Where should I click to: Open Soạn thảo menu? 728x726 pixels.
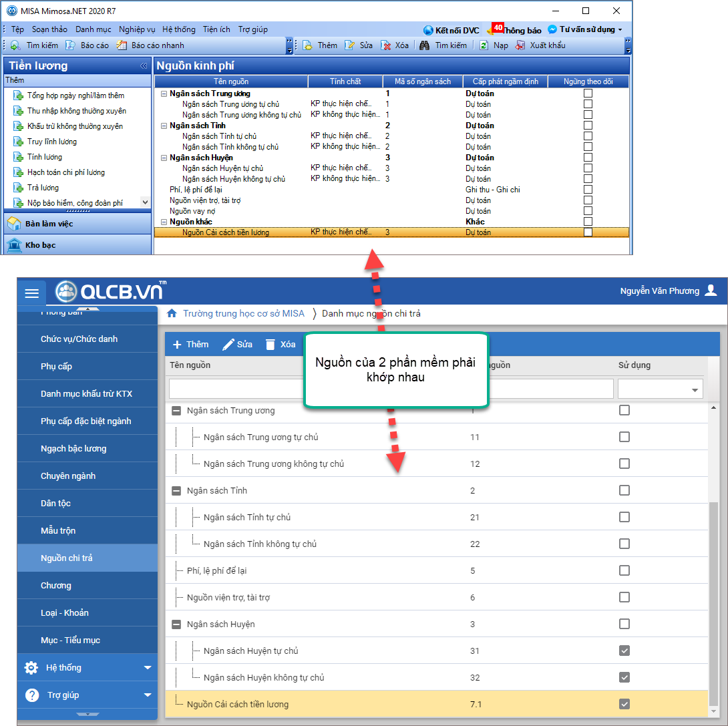pyautogui.click(x=49, y=29)
